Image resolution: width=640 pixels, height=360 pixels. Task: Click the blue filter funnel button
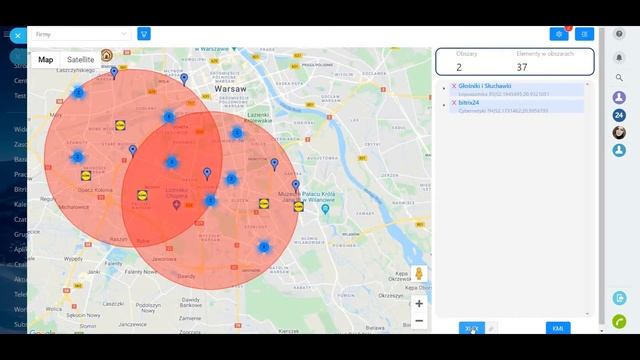[x=144, y=34]
